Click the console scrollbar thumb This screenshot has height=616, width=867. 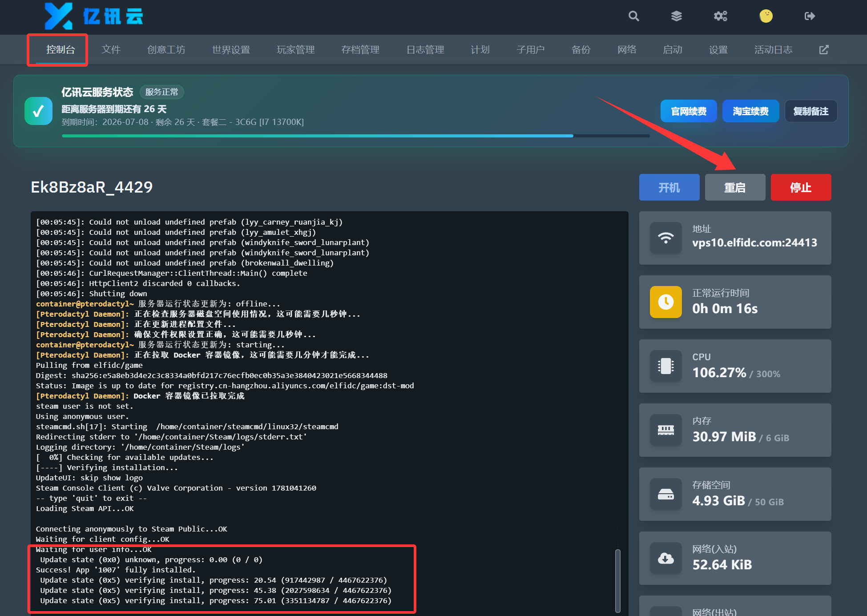pos(617,580)
